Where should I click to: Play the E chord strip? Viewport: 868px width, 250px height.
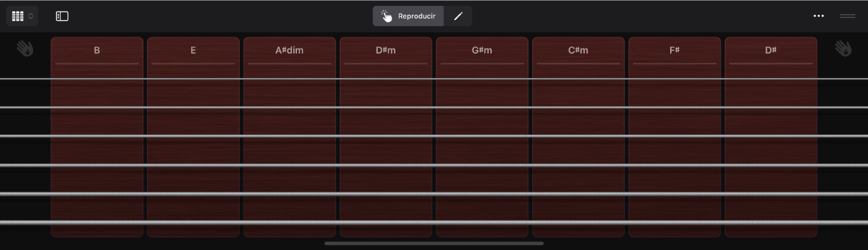pos(193,137)
